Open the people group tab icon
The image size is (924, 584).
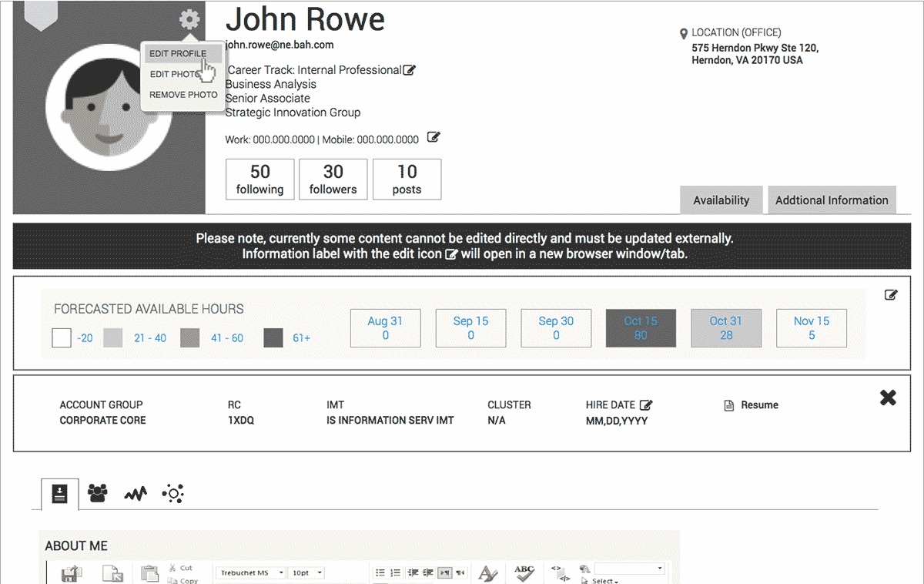(x=98, y=494)
